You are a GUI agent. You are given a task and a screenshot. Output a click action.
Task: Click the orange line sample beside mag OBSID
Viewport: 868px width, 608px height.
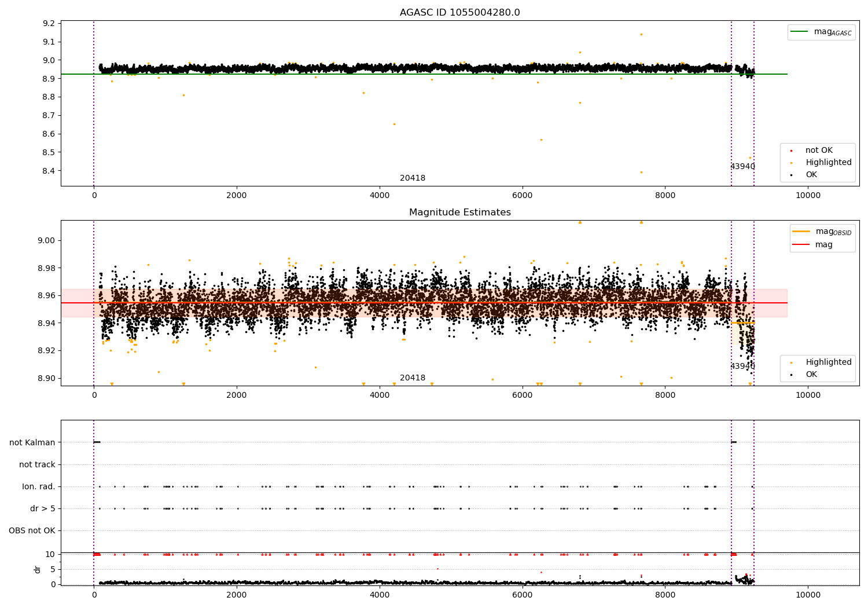[x=802, y=232]
